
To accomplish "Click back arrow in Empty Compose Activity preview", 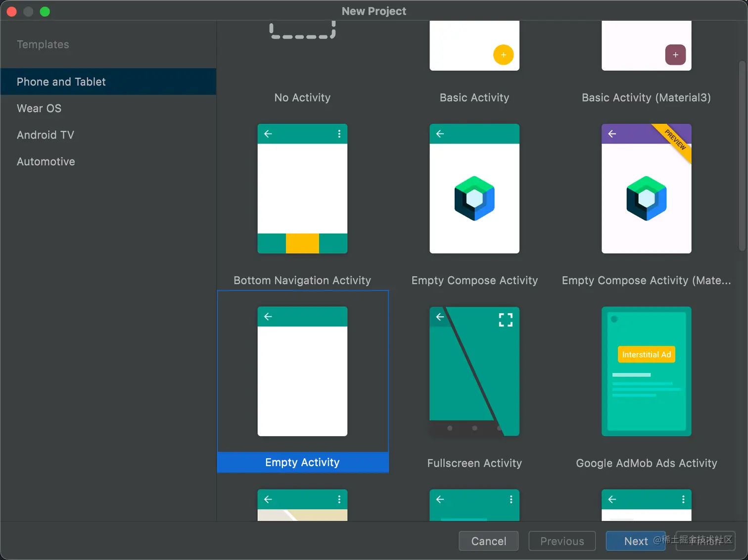I will 440,134.
